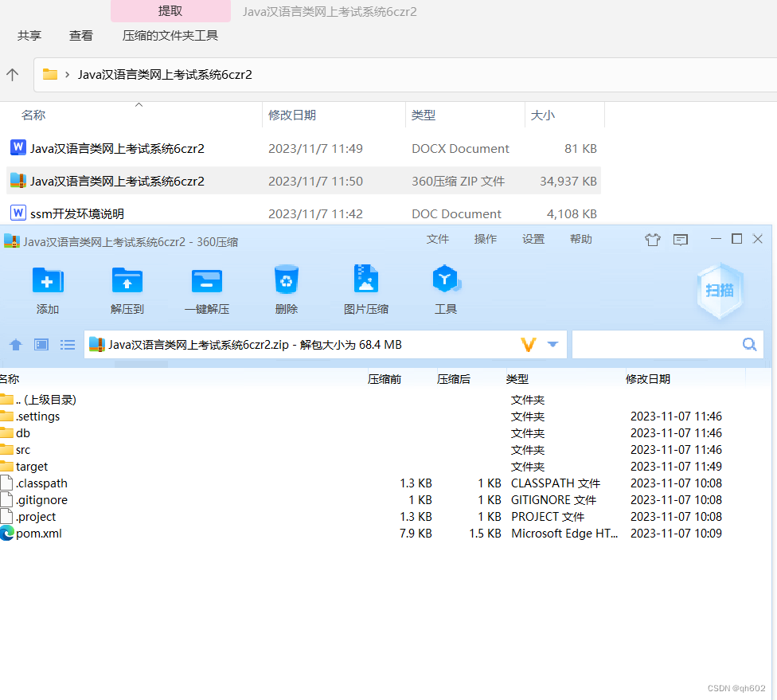
Task: Switch to large icon view mode
Action: [x=41, y=344]
